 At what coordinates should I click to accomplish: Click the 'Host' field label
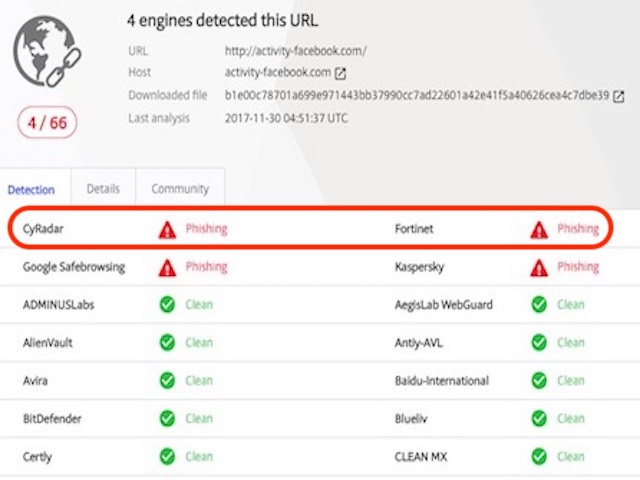tap(140, 72)
